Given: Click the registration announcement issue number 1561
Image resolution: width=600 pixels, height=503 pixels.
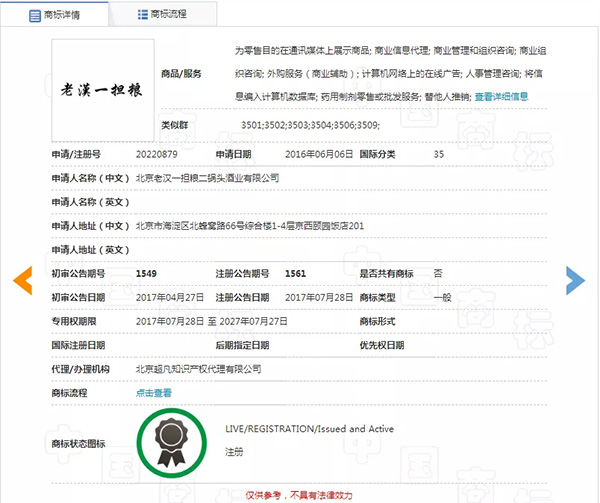Looking at the screenshot, I should 295,273.
